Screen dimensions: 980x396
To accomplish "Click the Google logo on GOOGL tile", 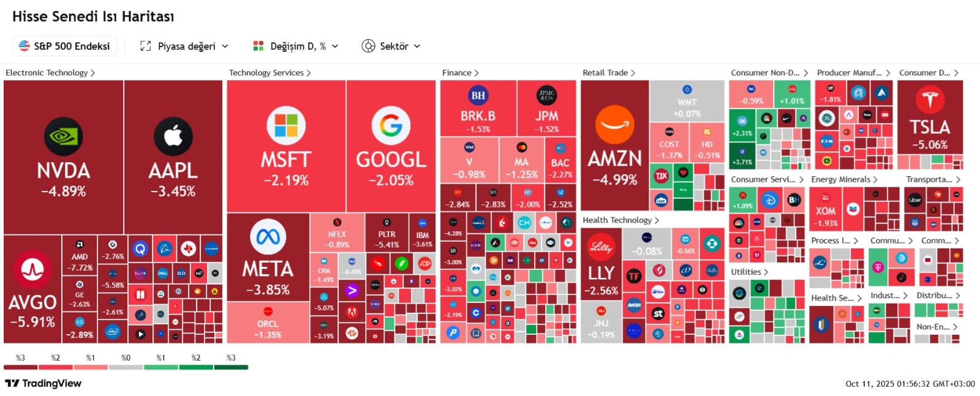I will (x=391, y=125).
